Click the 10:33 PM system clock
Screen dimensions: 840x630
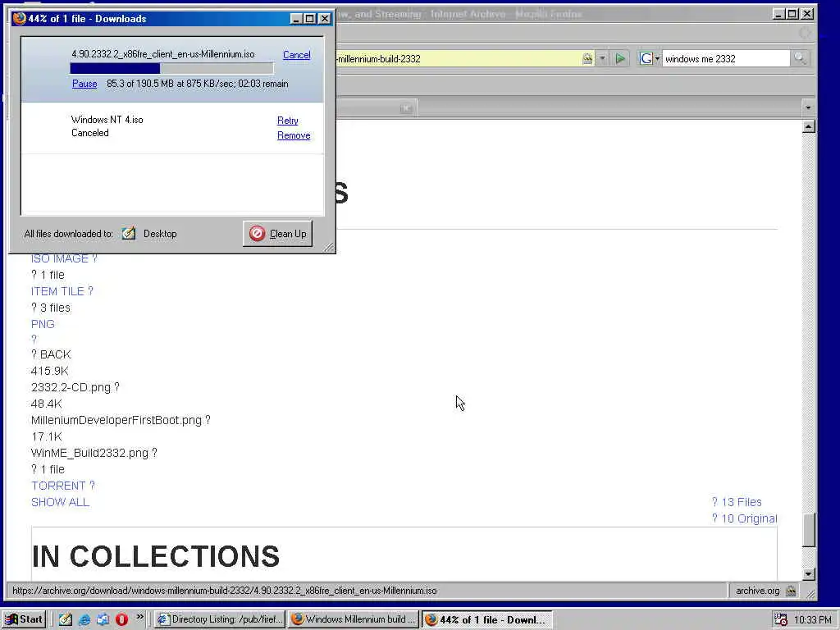point(813,620)
